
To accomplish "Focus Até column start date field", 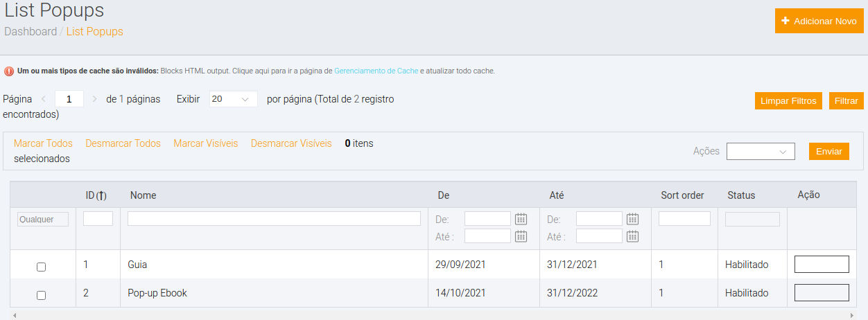I will [599, 219].
